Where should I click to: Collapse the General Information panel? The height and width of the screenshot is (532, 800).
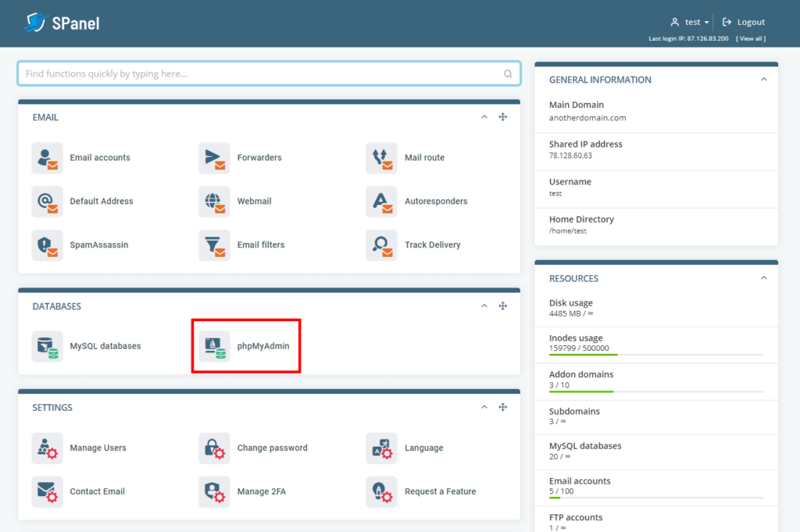(763, 80)
